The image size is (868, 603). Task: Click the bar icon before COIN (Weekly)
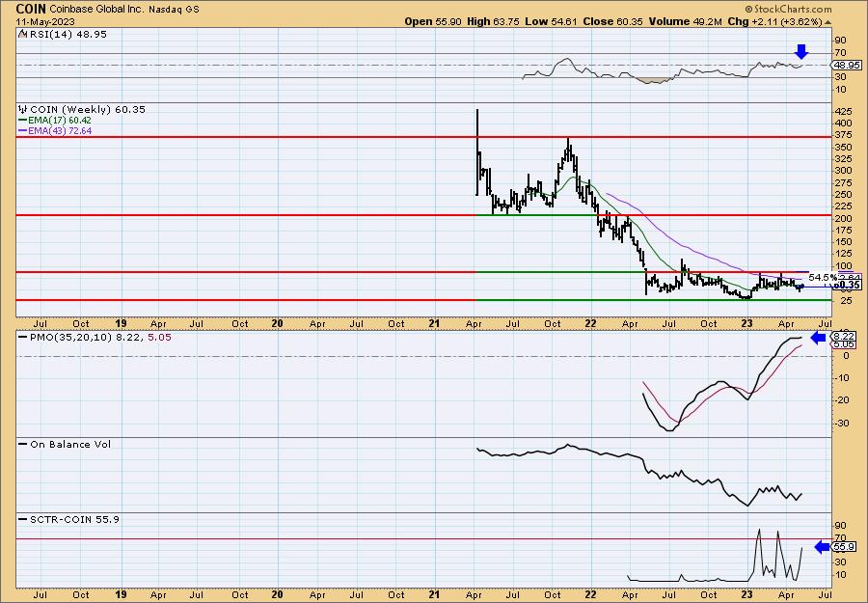[23, 110]
